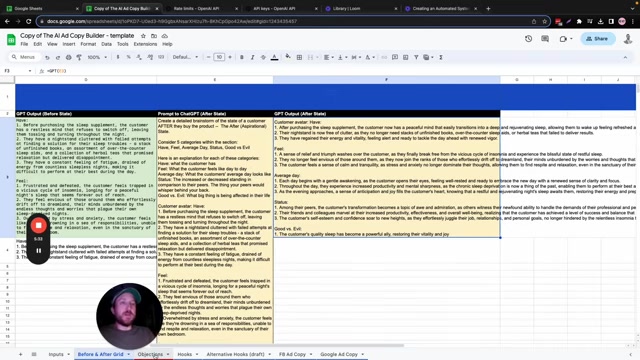
Task: Open version history clock icon
Action: [x=528, y=39]
